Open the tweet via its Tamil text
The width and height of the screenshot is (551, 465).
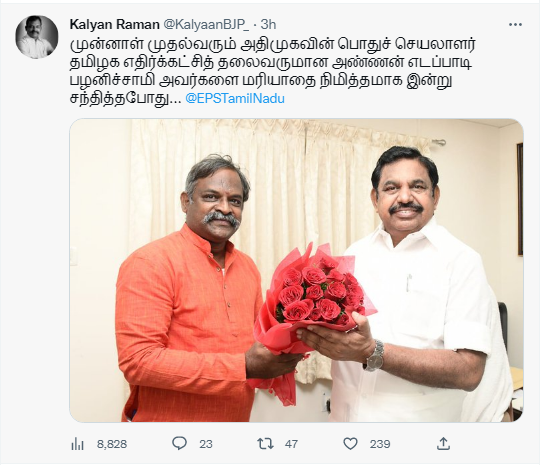pyautogui.click(x=272, y=71)
